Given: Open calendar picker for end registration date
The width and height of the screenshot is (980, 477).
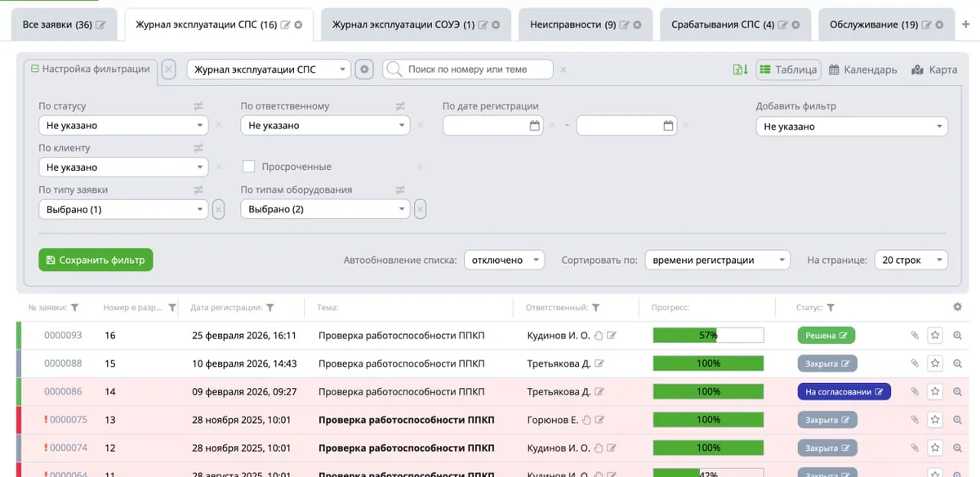Looking at the screenshot, I should point(668,126).
